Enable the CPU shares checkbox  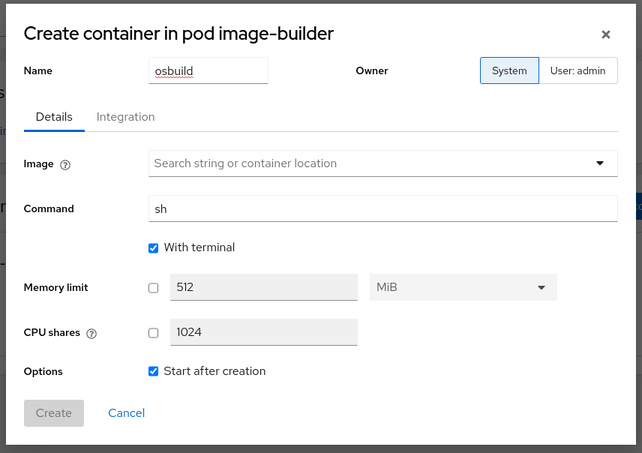coord(153,333)
